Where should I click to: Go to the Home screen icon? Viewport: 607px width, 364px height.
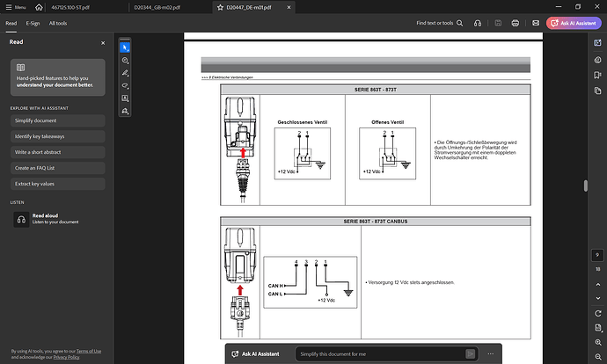(x=39, y=7)
